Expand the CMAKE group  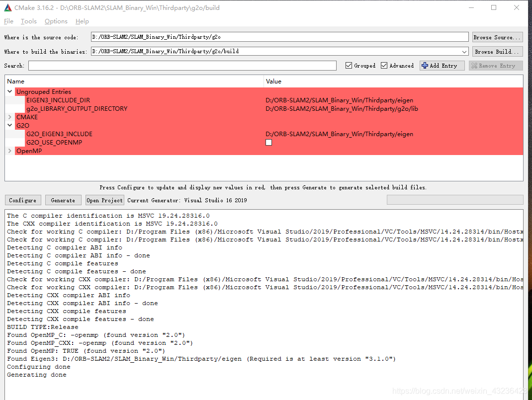pos(10,117)
